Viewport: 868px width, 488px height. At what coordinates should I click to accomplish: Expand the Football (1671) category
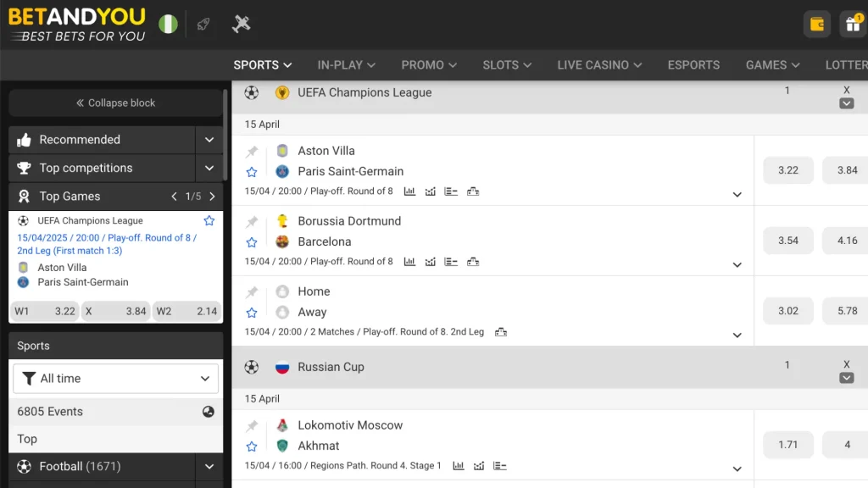pos(209,467)
